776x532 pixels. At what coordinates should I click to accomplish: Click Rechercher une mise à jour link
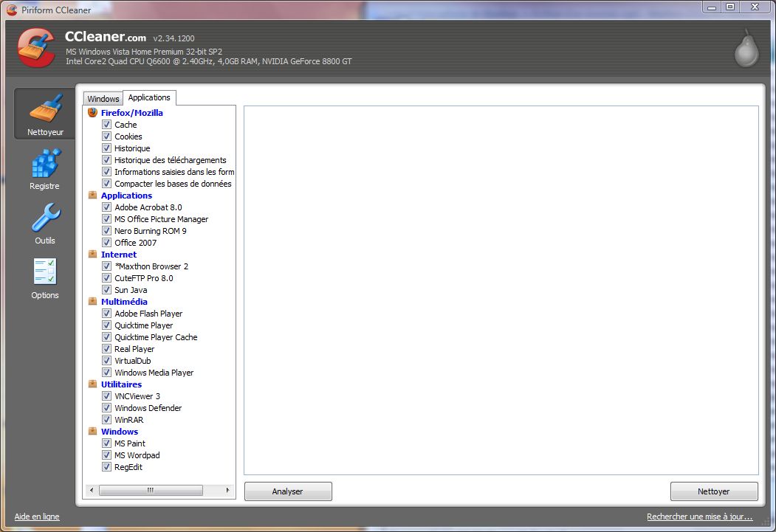point(700,517)
